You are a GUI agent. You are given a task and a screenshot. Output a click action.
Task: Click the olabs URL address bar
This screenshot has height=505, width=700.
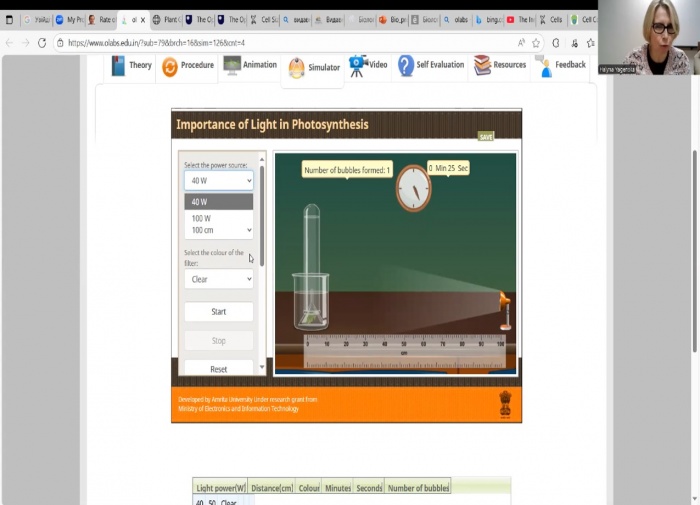coord(280,43)
